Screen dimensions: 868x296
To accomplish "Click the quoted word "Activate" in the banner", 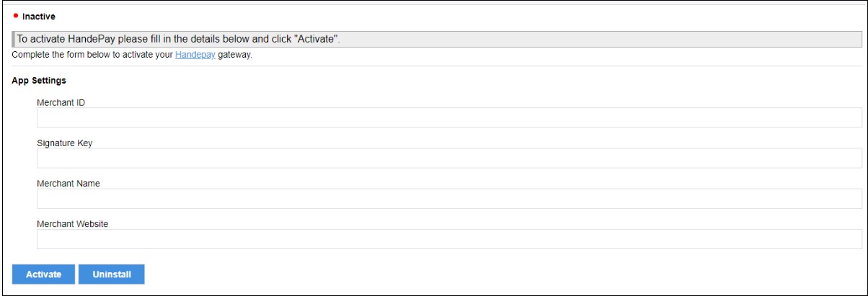I will click(x=317, y=39).
